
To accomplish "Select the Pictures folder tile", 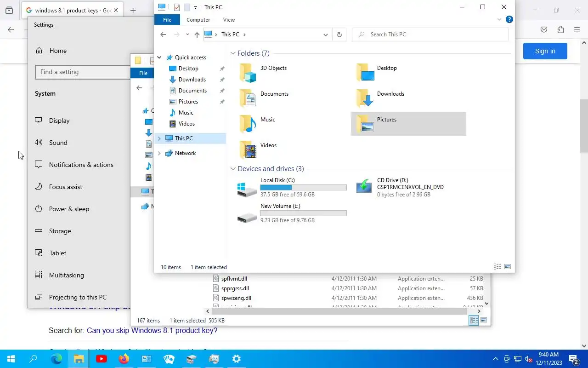I will pyautogui.click(x=408, y=124).
